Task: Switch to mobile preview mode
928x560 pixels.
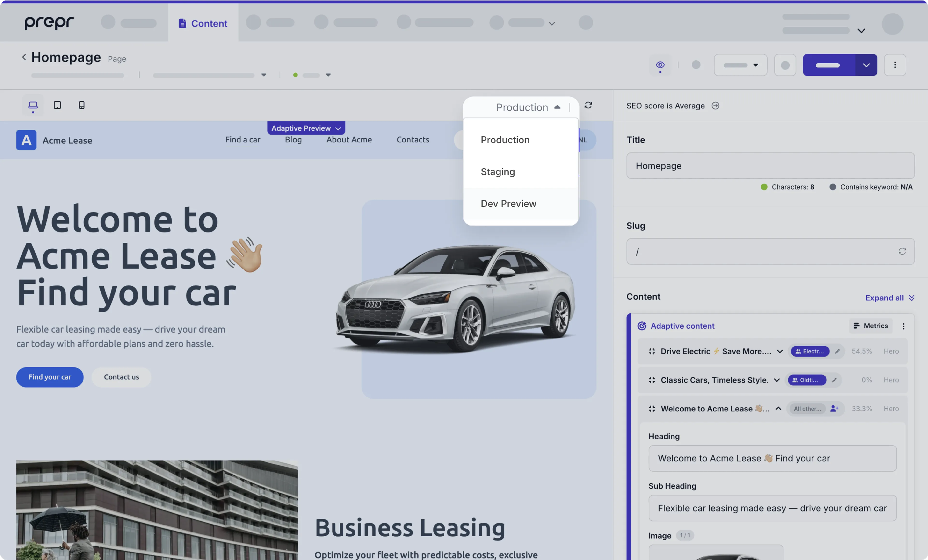Action: pyautogui.click(x=82, y=105)
